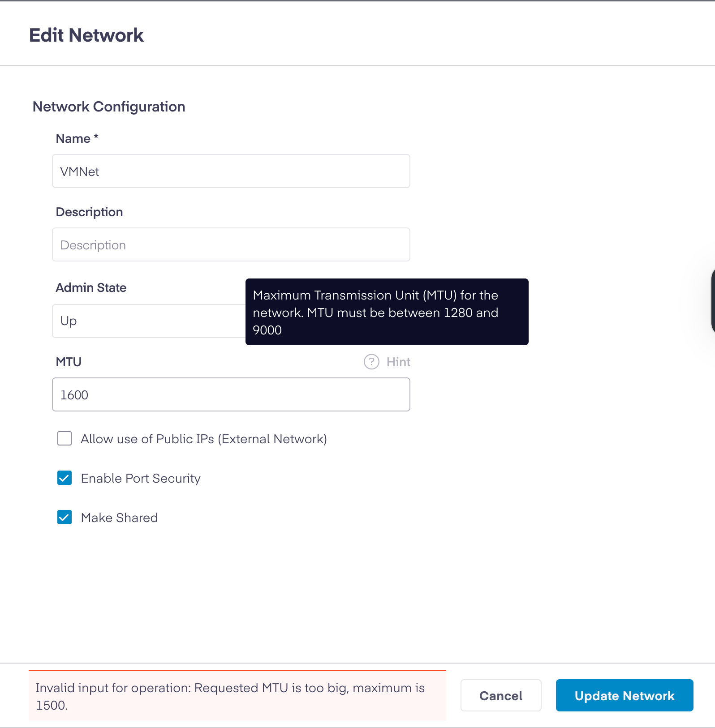Select the MTU field containing 1600
This screenshot has width=715, height=728.
(x=231, y=395)
